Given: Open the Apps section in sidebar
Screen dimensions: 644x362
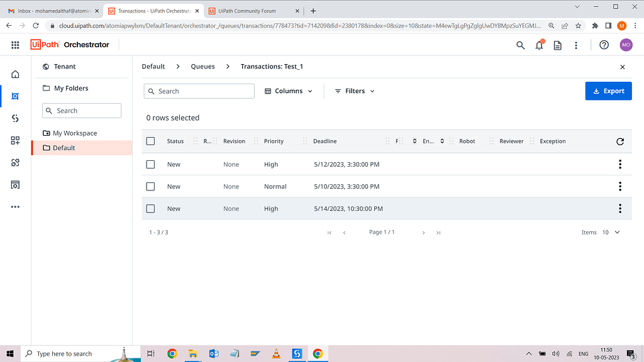Looking at the screenshot, I should (x=15, y=140).
